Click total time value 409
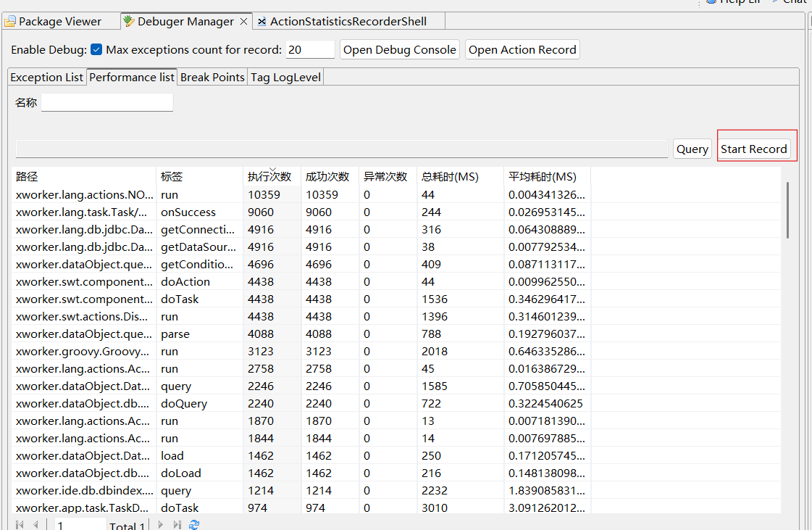The image size is (812, 530). pos(432,265)
